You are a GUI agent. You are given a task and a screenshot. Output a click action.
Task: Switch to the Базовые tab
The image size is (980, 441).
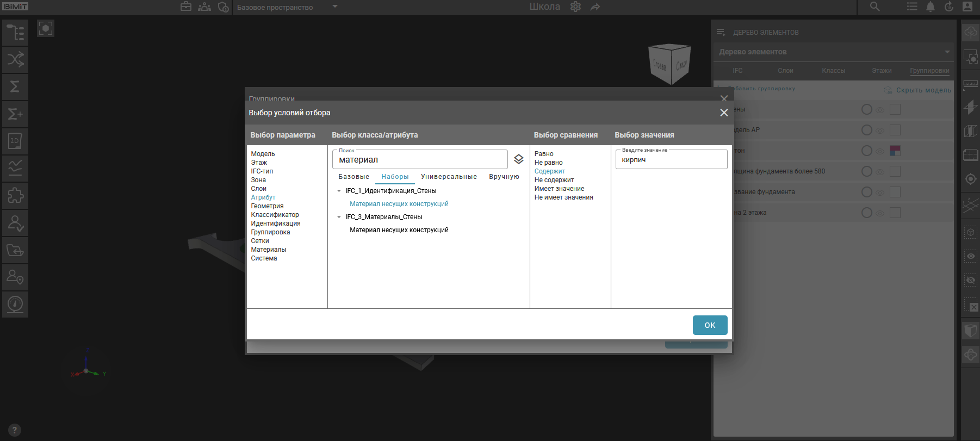point(353,177)
